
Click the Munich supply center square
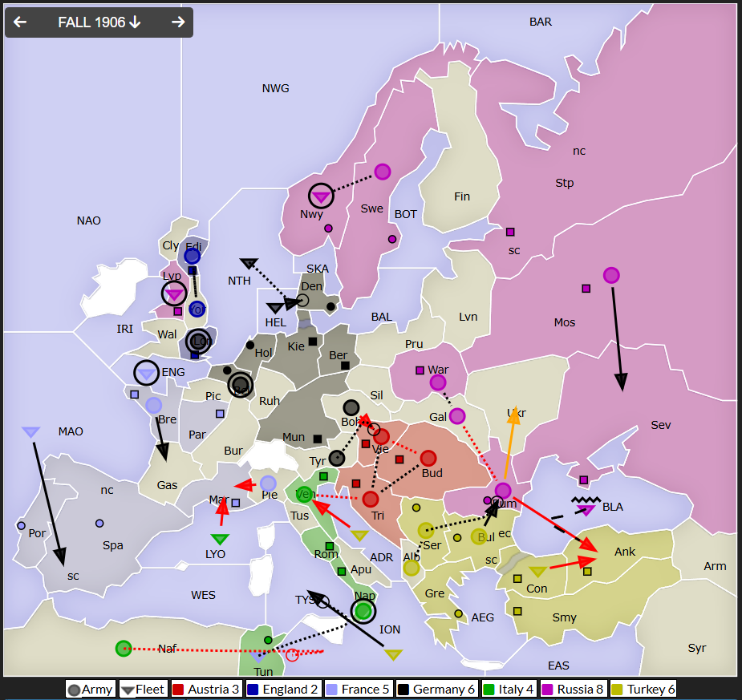(x=318, y=439)
